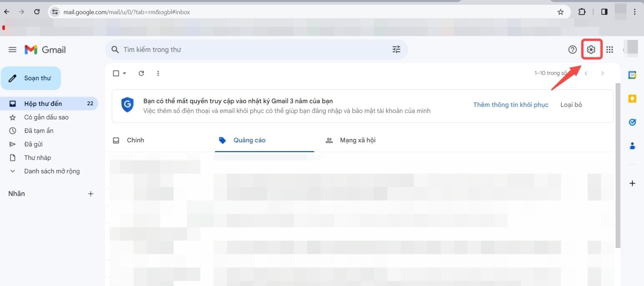Create new label plus icon

(91, 194)
